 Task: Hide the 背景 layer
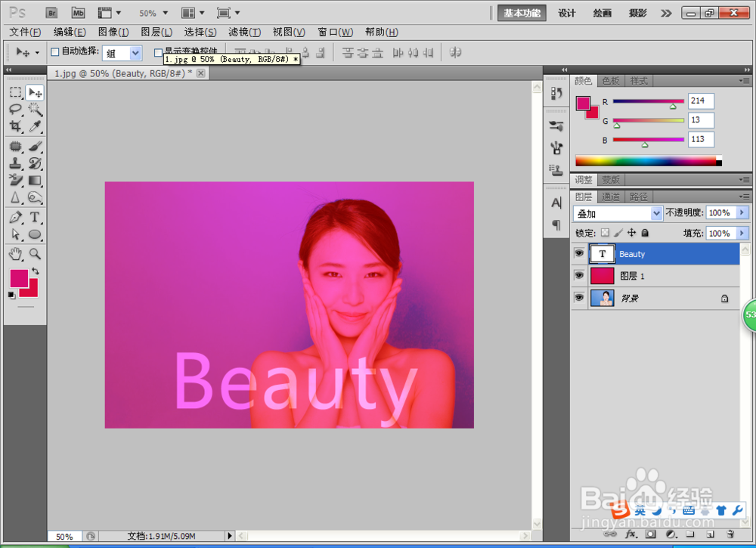click(x=579, y=298)
